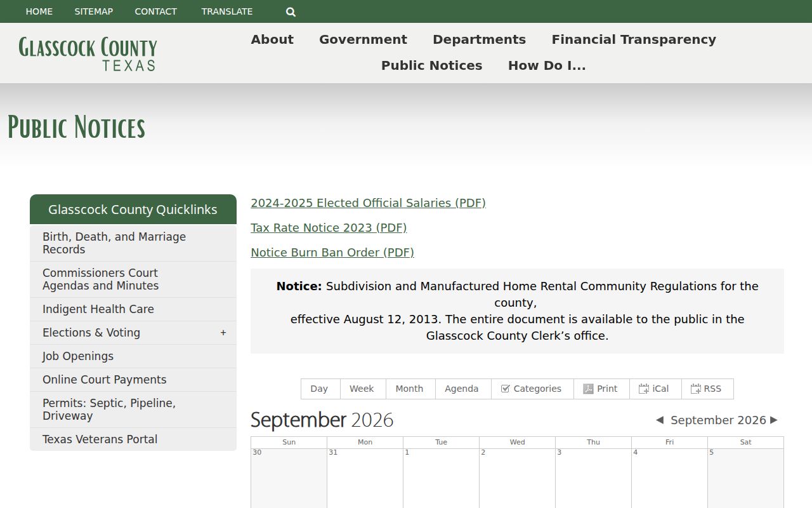Go to HOME in top bar
The width and height of the screenshot is (812, 508).
tap(39, 11)
